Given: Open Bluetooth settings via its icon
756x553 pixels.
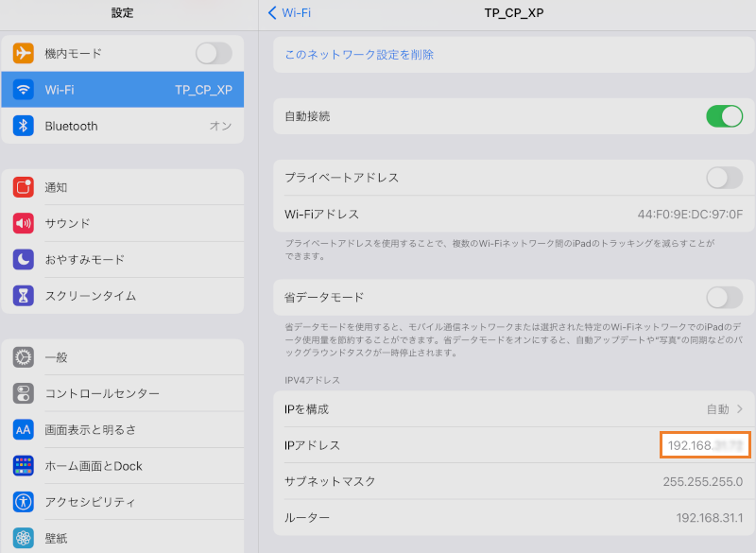Looking at the screenshot, I should [22, 126].
